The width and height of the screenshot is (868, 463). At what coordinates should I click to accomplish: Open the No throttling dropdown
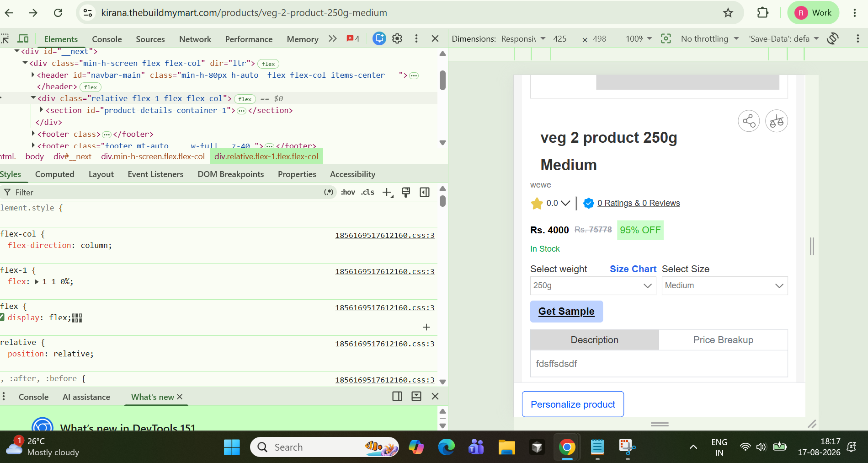710,39
